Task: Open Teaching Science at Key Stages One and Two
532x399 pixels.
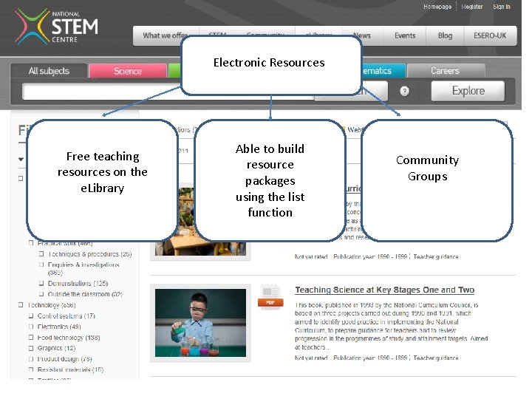Action: [x=384, y=290]
